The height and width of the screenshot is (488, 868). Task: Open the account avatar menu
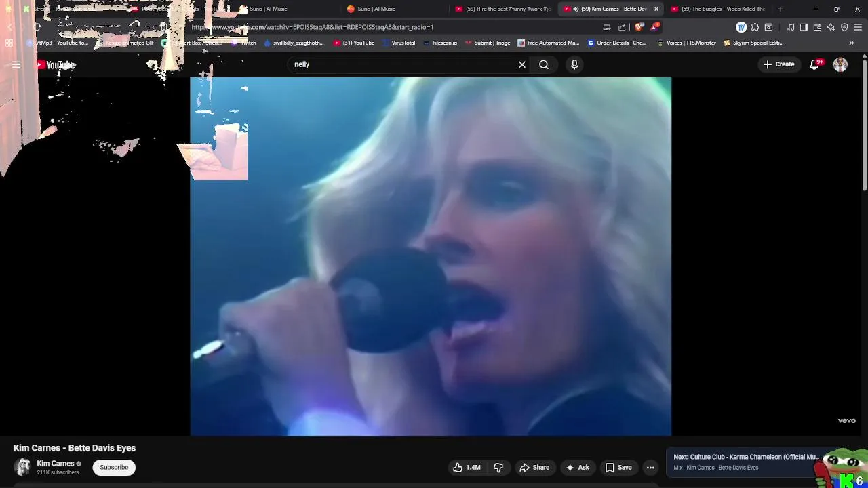click(840, 64)
